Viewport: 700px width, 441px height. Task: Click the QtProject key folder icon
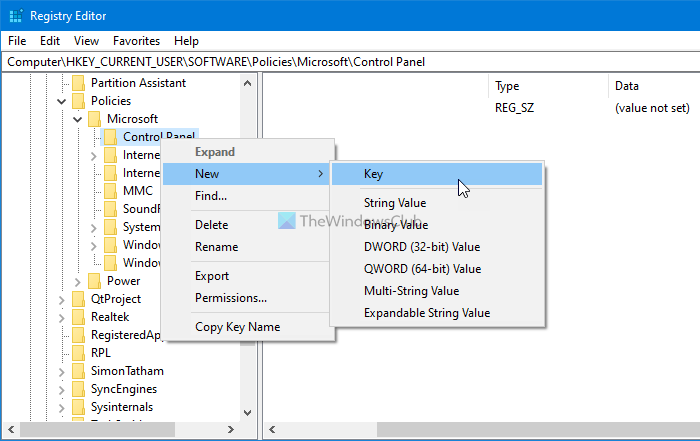[77, 299]
